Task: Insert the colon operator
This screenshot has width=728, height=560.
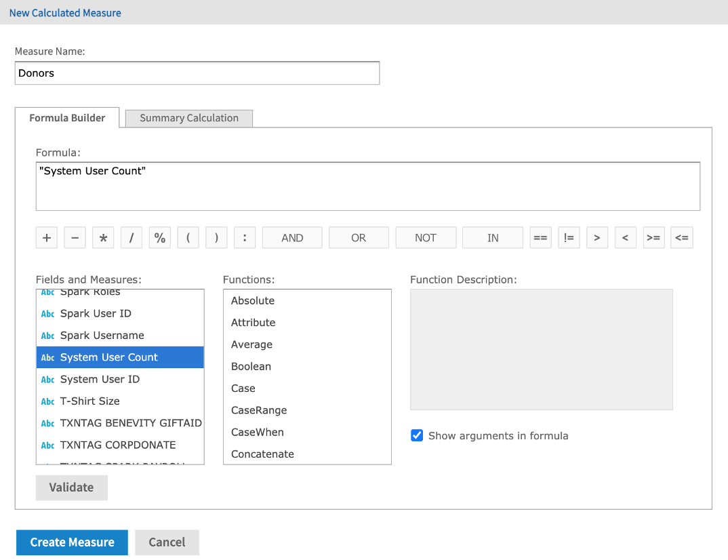Action: 245,238
